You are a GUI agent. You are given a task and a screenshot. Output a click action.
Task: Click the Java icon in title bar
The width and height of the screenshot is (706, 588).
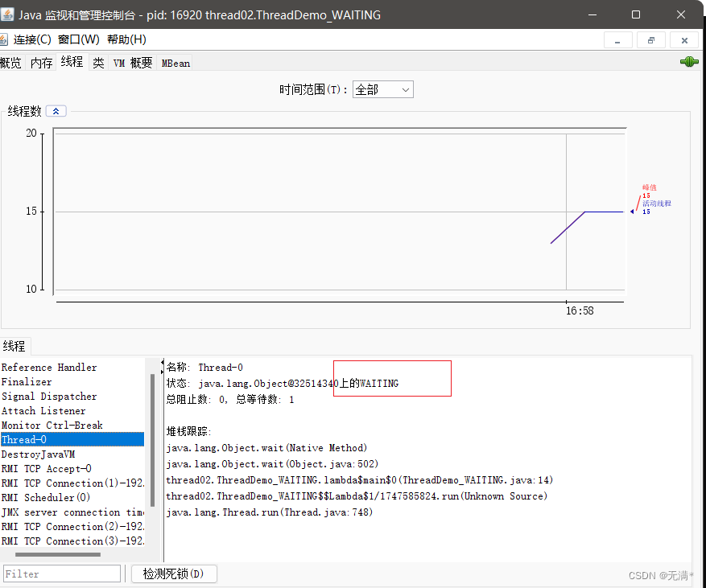coord(7,15)
